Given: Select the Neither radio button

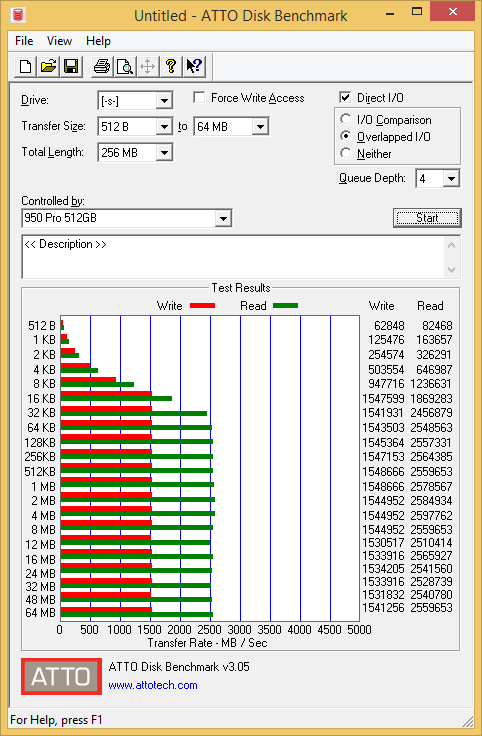Looking at the screenshot, I should click(345, 153).
